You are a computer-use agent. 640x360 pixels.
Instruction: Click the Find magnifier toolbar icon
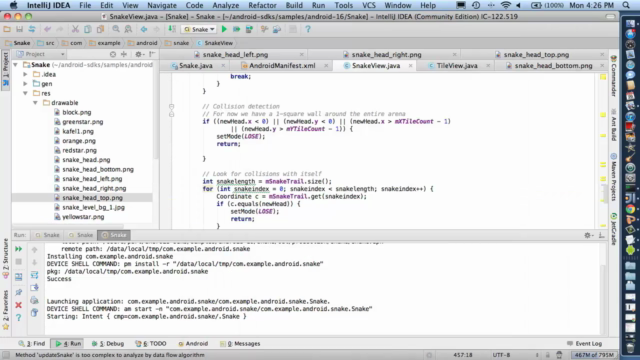pos(116,29)
